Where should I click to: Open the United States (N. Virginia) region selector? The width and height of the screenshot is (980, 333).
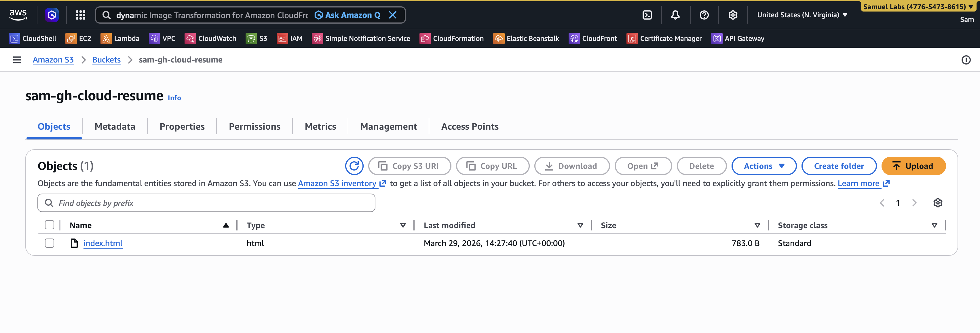tap(802, 15)
